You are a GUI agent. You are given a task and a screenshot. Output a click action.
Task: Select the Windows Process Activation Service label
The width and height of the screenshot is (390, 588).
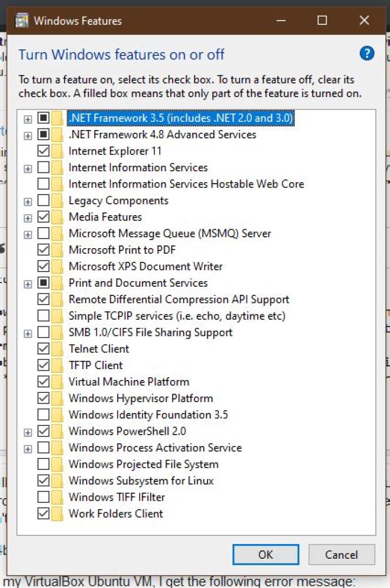tap(155, 448)
